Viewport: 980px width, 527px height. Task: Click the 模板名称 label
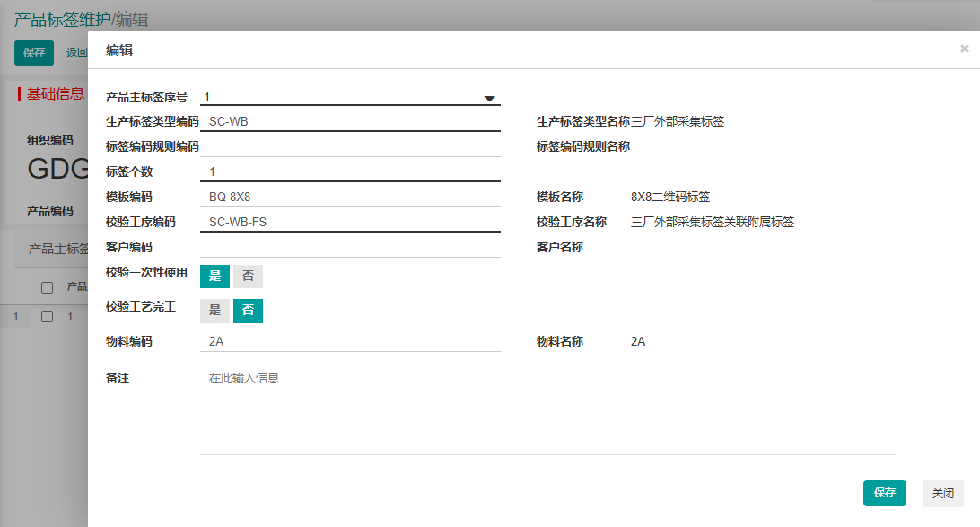point(560,197)
